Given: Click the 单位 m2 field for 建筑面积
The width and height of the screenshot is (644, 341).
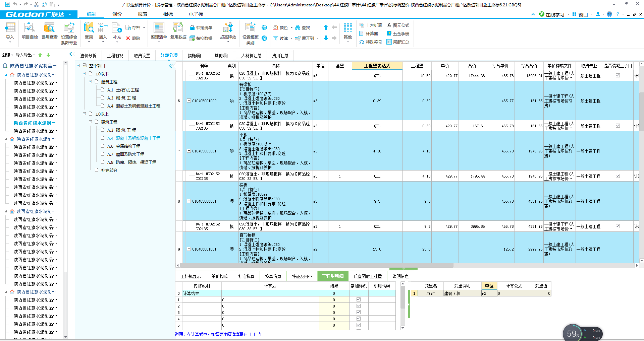Looking at the screenshot, I should [489, 293].
